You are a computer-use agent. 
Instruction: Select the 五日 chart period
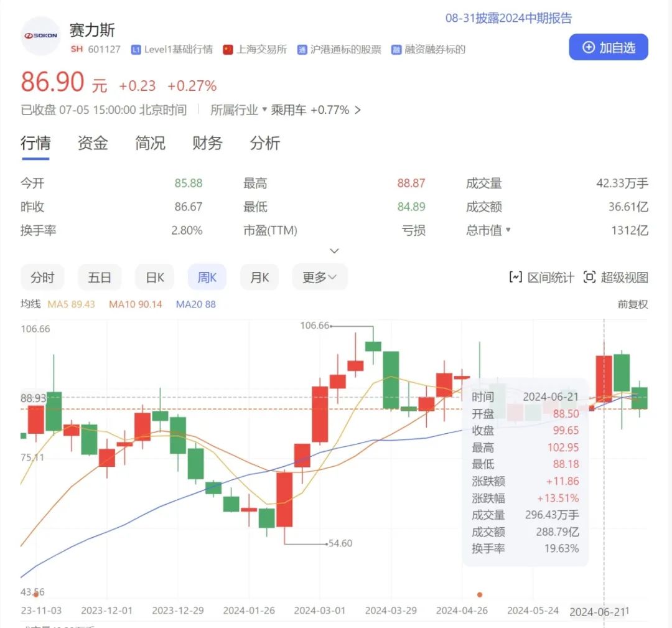click(100, 278)
